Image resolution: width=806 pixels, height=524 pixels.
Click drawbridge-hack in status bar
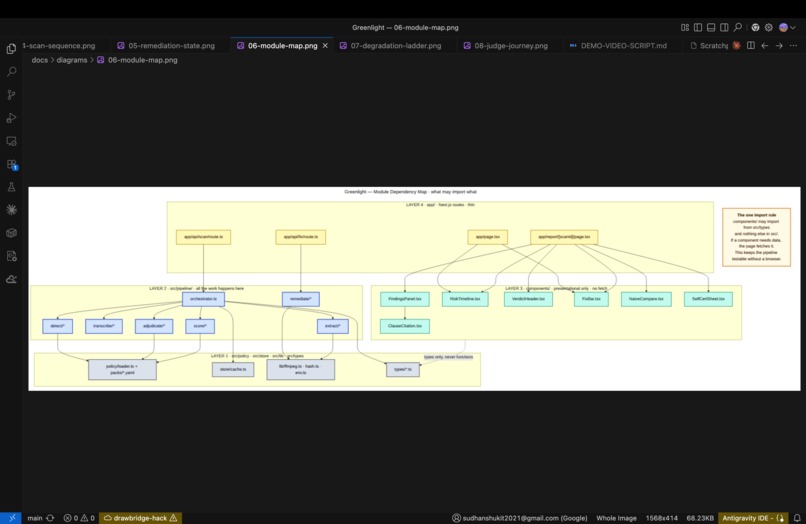140,518
